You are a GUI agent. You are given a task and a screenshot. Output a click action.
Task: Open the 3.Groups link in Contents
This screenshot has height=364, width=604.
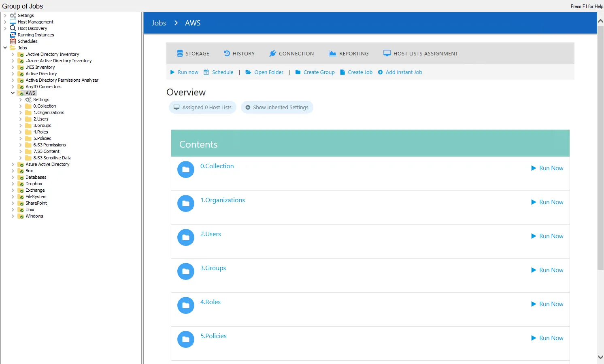tap(213, 268)
